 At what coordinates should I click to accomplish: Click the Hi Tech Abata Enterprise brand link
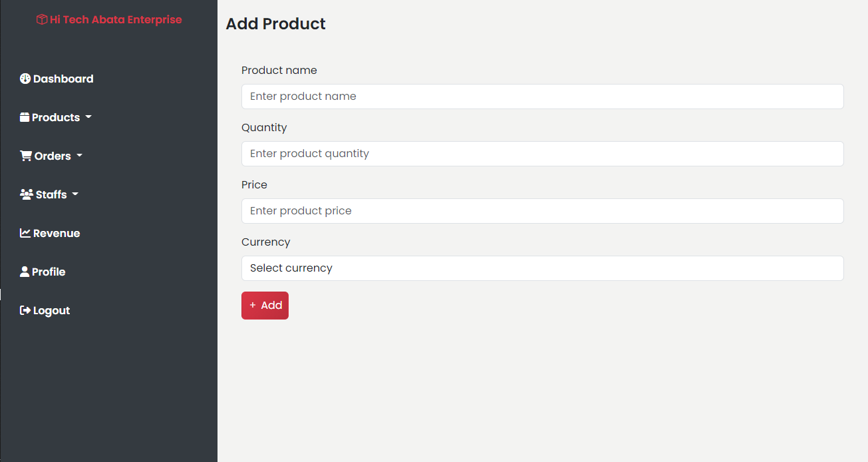tap(116, 20)
